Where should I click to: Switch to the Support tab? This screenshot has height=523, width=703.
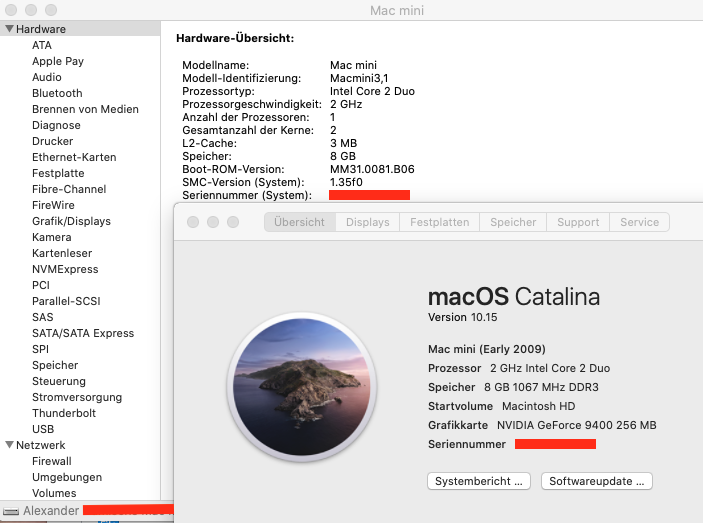pyautogui.click(x=578, y=222)
